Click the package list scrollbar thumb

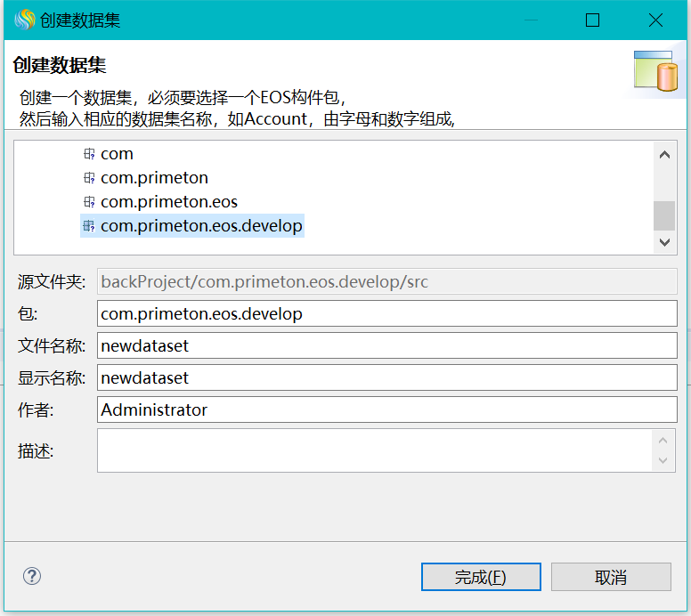664,215
